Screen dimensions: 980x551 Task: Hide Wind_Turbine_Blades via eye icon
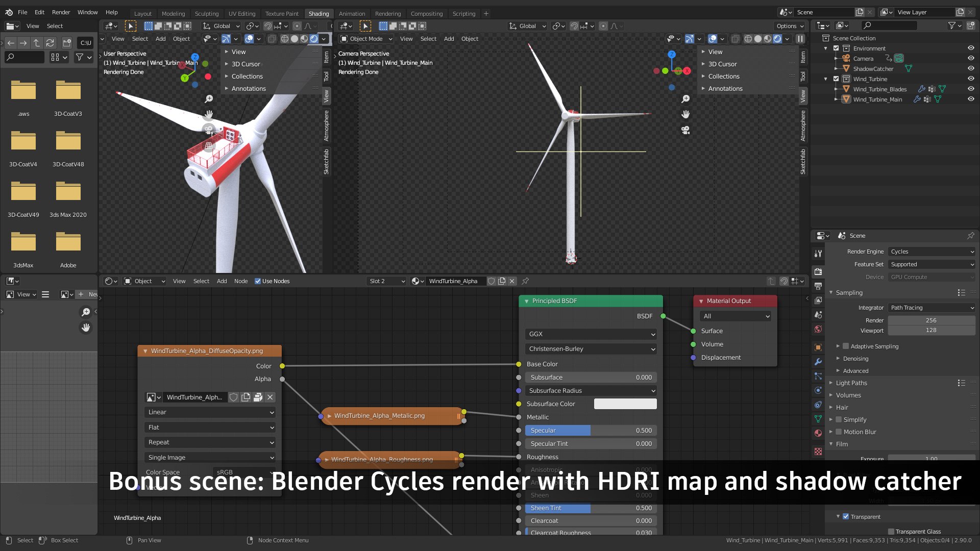pos(971,89)
